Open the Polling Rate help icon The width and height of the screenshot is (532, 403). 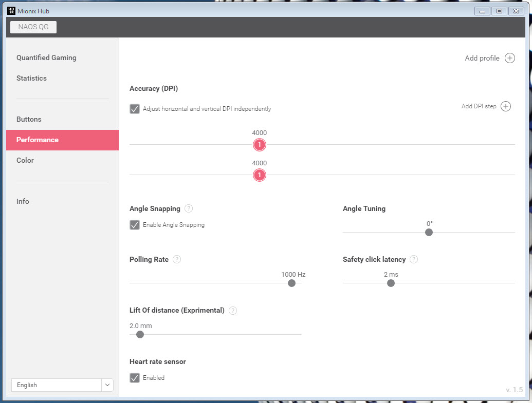tap(177, 259)
